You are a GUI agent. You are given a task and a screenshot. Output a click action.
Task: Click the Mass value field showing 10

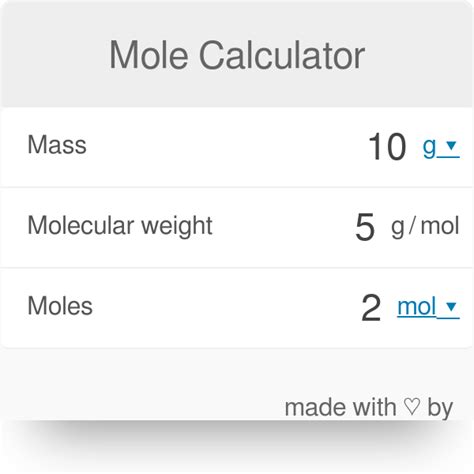[x=387, y=146]
